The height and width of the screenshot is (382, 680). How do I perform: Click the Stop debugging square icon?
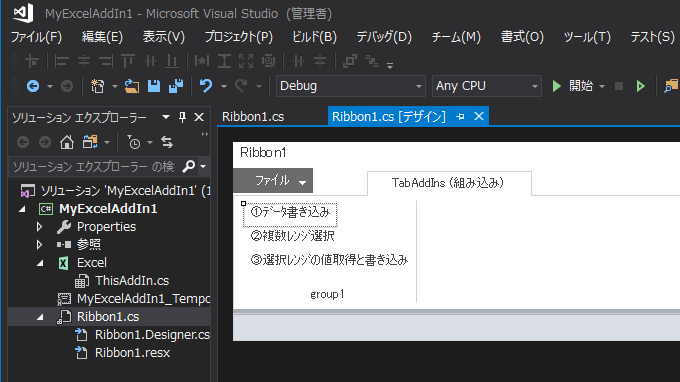pos(619,86)
